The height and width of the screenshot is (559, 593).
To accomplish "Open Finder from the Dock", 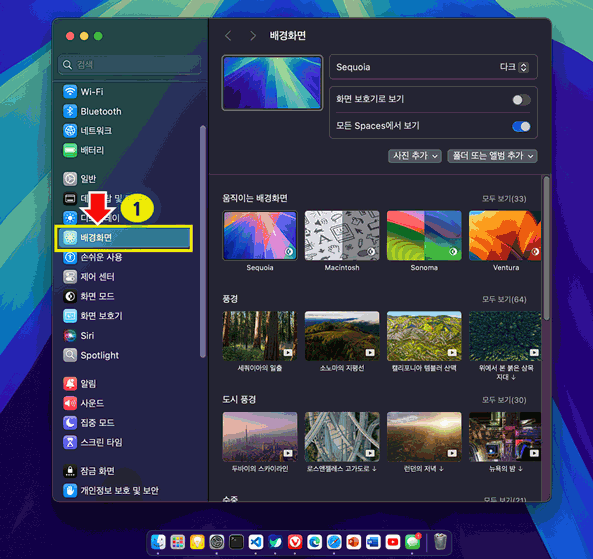I will coord(158,542).
